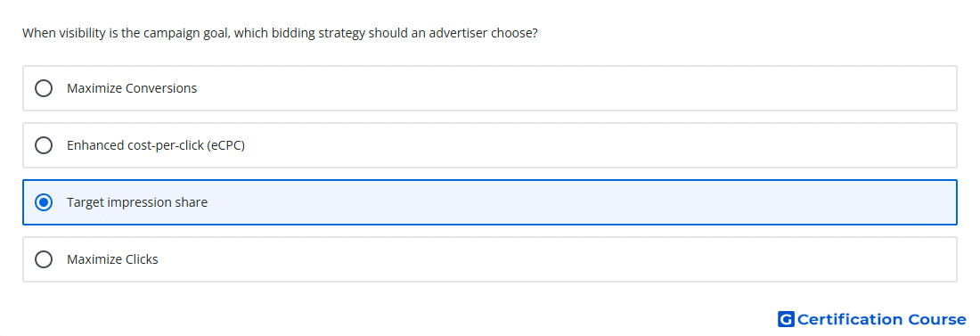Click the selected Target impression share radio
The image size is (980, 336).
coord(44,202)
